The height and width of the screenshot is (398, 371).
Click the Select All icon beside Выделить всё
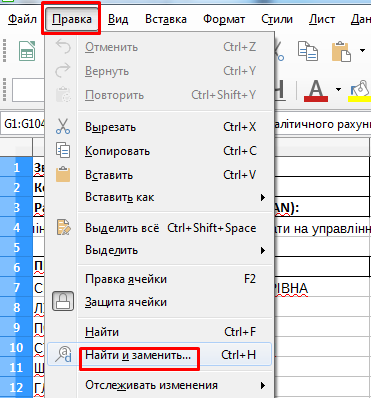coord(63,227)
